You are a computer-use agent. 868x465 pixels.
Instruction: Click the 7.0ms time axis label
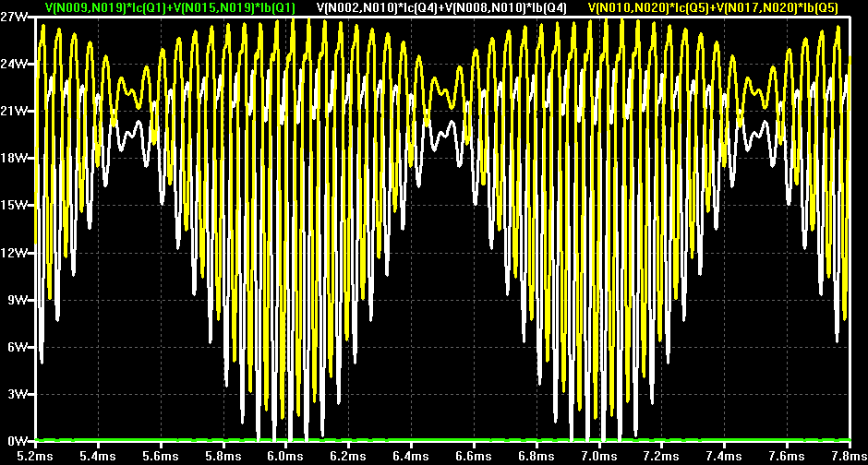pos(598,456)
